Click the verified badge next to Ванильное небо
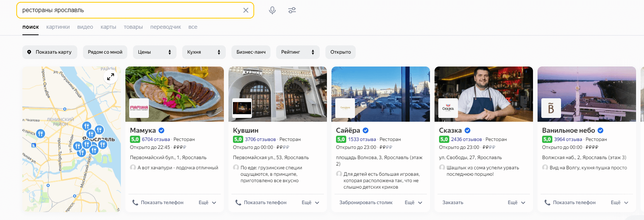This screenshot has width=644, height=220. (x=600, y=130)
